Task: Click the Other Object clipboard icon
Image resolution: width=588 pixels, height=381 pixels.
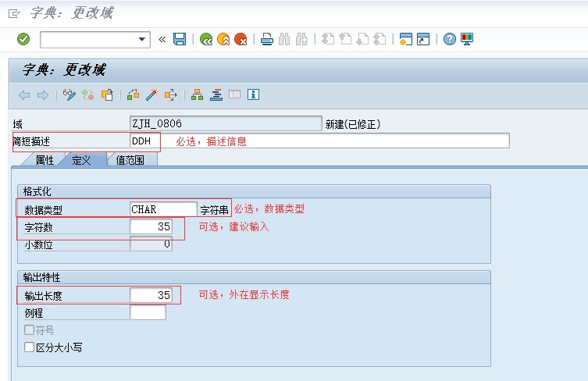Action: pyautogui.click(x=107, y=95)
